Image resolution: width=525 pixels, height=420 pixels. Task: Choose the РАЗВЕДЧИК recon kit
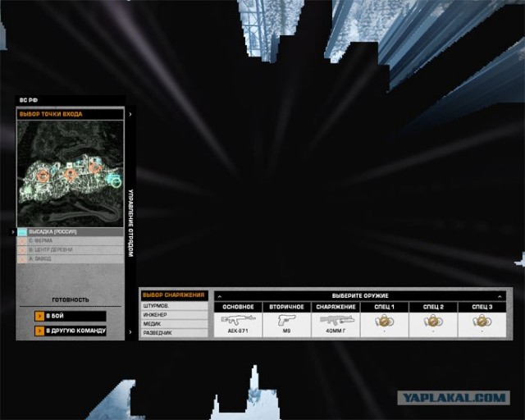pyautogui.click(x=175, y=333)
